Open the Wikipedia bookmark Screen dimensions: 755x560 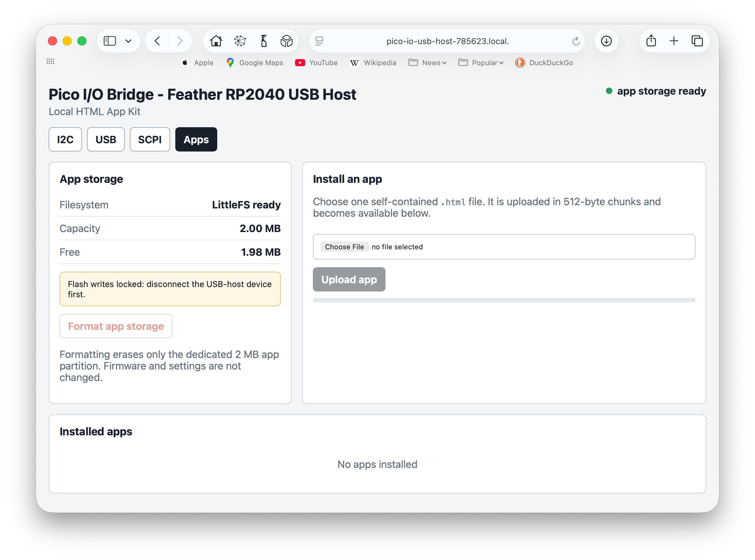coord(373,63)
